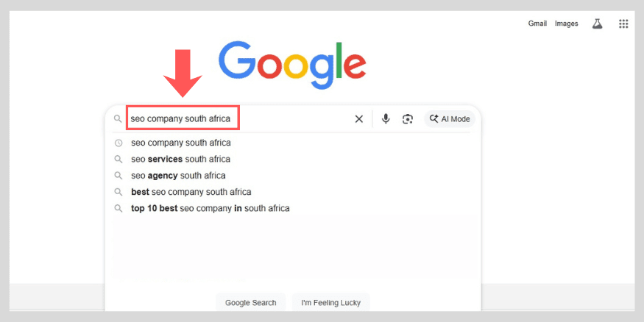Open Google Lens image search icon
The width and height of the screenshot is (644, 322).
pos(408,119)
